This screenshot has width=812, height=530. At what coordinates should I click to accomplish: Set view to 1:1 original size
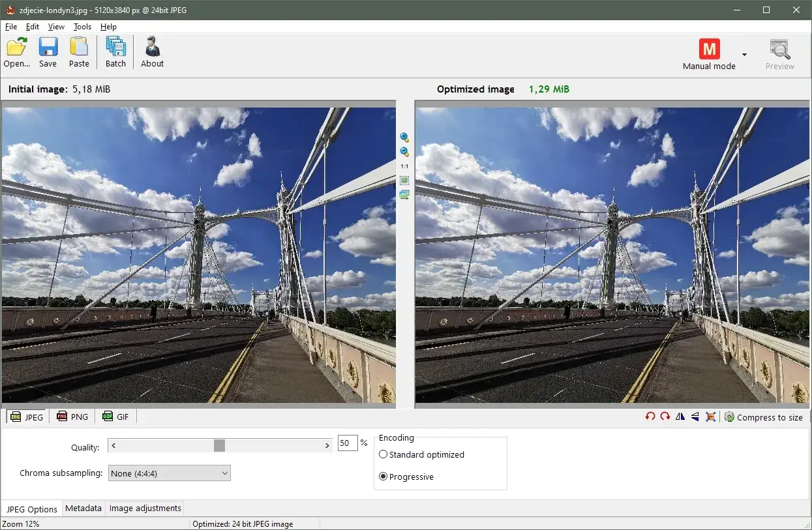404,166
